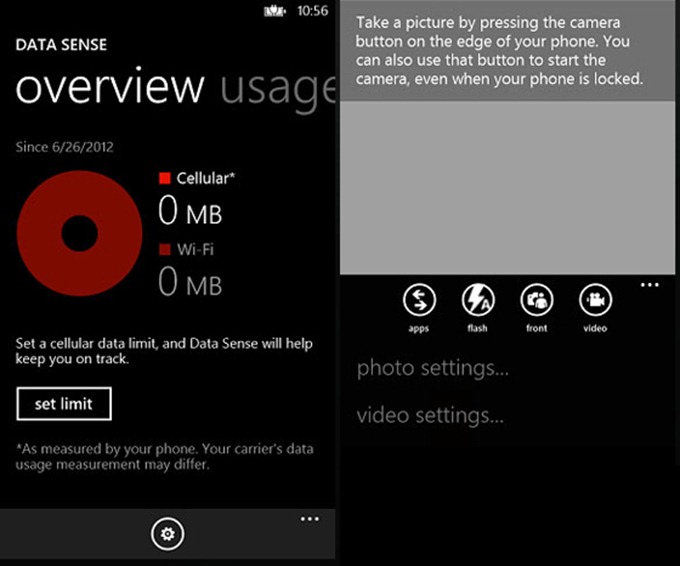Screen dimensions: 680x566
Task: Tap the red data usage donut chart
Action: (79, 233)
